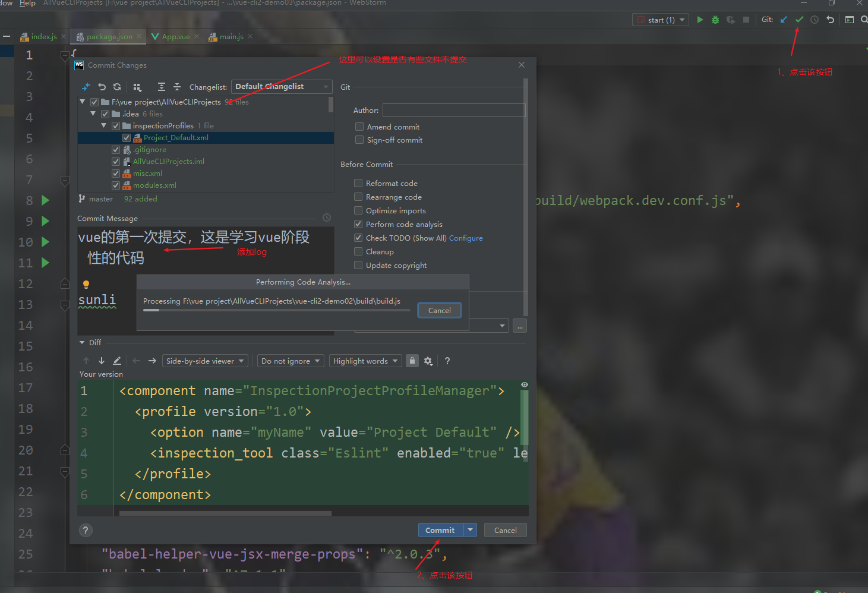Enable the Sign-off commit checkbox
Image resolution: width=868 pixels, height=593 pixels.
point(359,140)
